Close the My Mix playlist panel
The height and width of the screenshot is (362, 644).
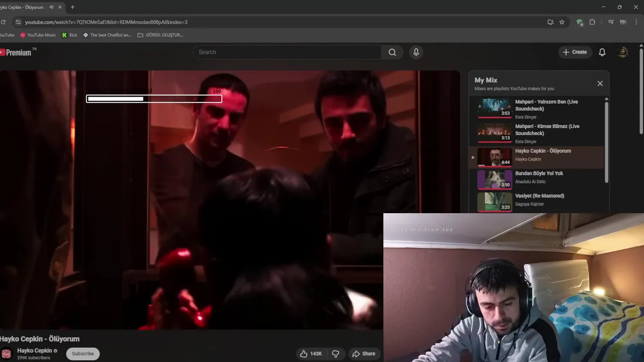pyautogui.click(x=600, y=83)
